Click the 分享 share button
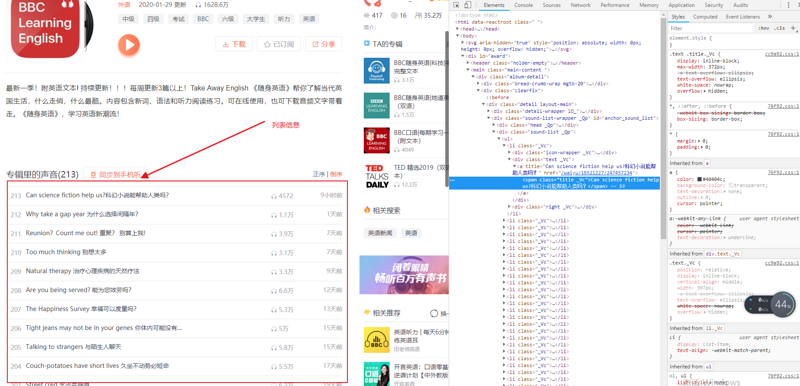 click(323, 44)
